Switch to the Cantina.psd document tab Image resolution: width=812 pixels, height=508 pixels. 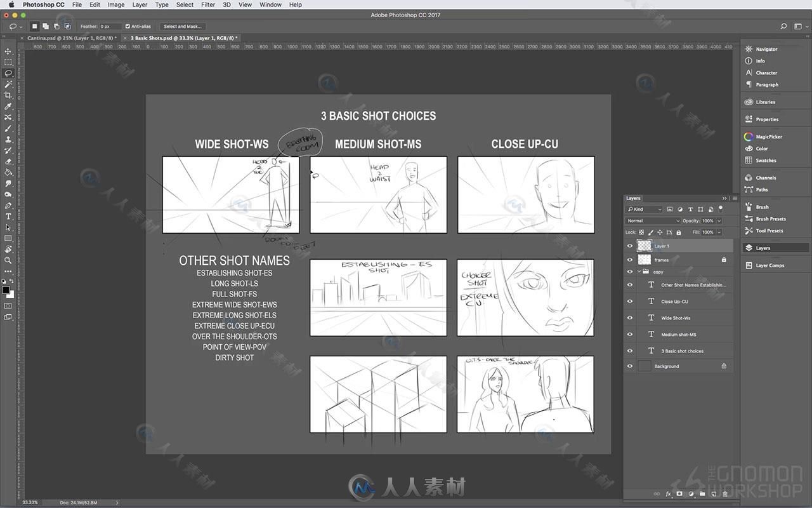pos(72,38)
